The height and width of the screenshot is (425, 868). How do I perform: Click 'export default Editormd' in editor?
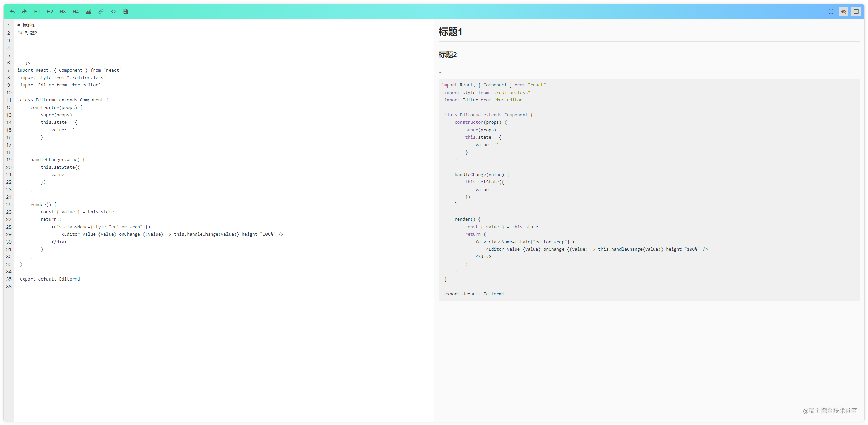pos(50,279)
